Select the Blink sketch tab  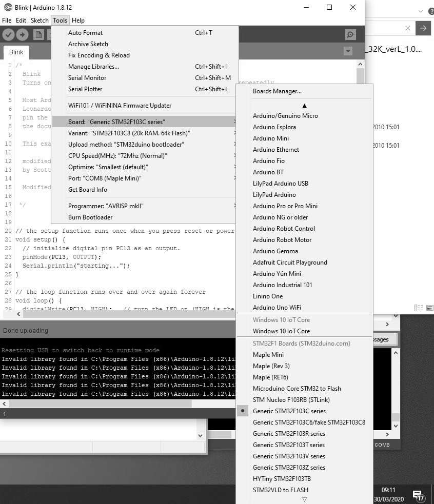tap(16, 52)
